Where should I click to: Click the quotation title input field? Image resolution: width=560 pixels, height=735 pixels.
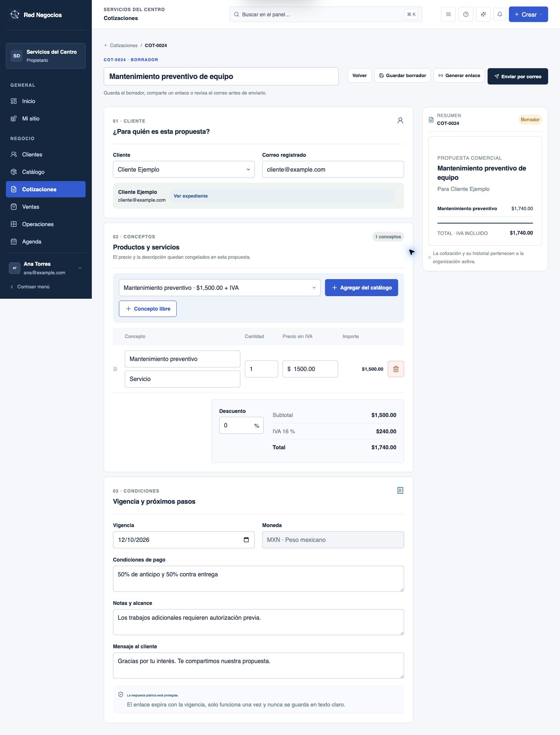click(221, 76)
